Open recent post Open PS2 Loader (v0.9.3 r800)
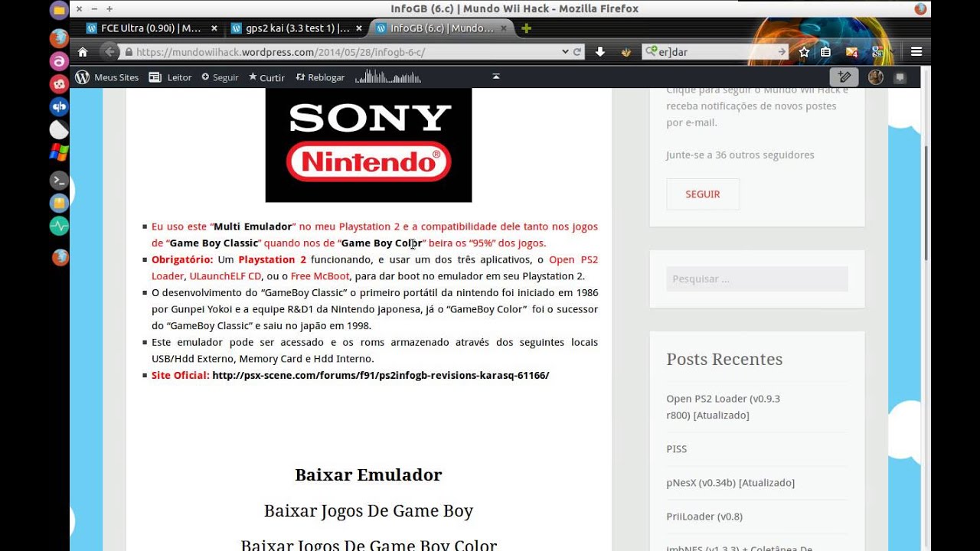Image resolution: width=980 pixels, height=551 pixels. coord(724,407)
